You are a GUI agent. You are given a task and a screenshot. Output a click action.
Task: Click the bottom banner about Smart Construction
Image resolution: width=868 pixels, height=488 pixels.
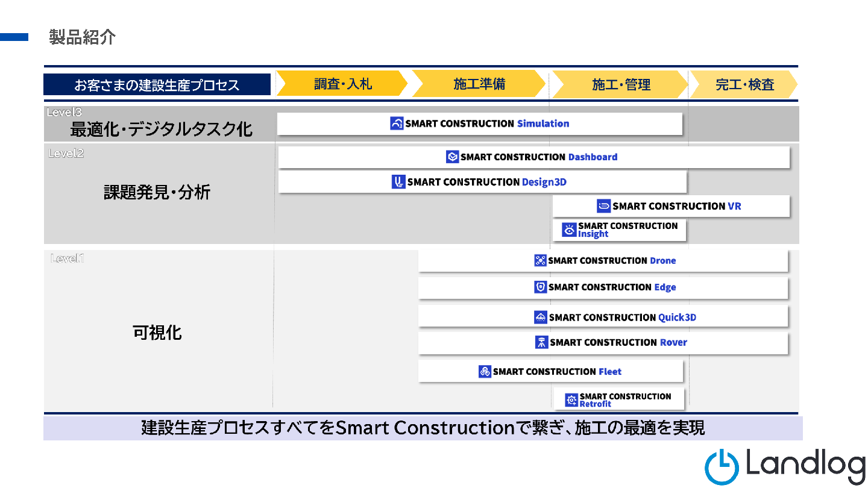423,428
